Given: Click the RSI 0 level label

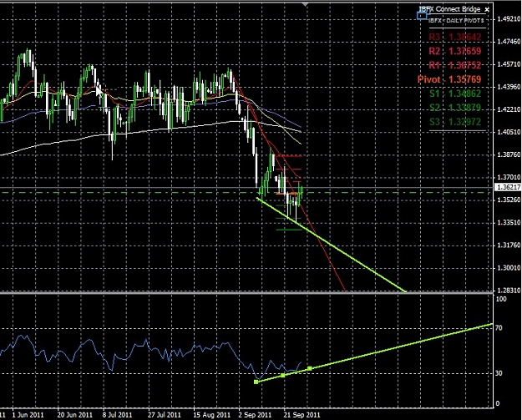Looking at the screenshot, I should pyautogui.click(x=498, y=403).
